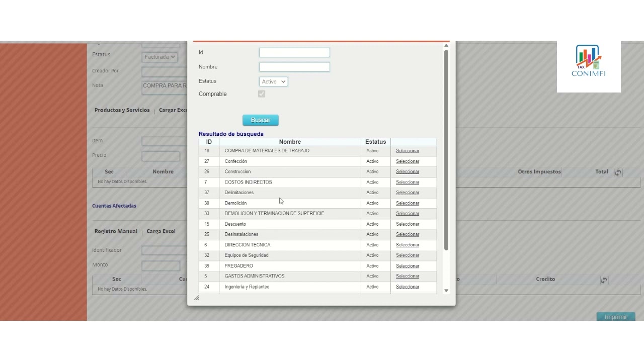This screenshot has height=362, width=644.
Task: Click the Credito column header
Action: click(545, 279)
